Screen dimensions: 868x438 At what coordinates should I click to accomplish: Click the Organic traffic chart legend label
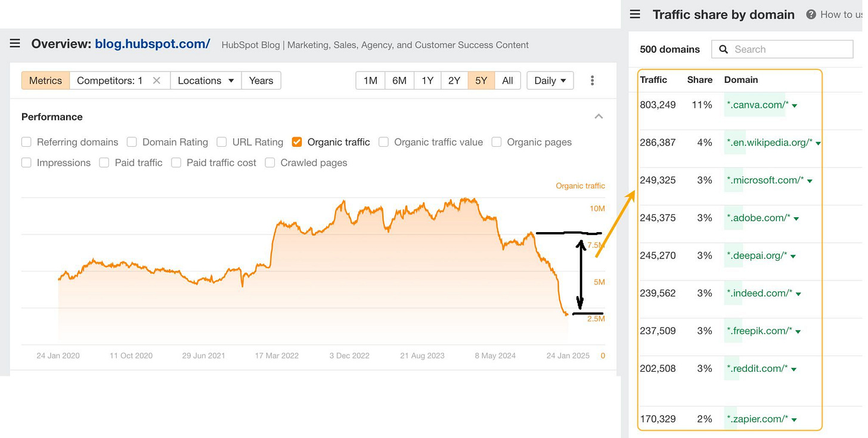coord(580,186)
